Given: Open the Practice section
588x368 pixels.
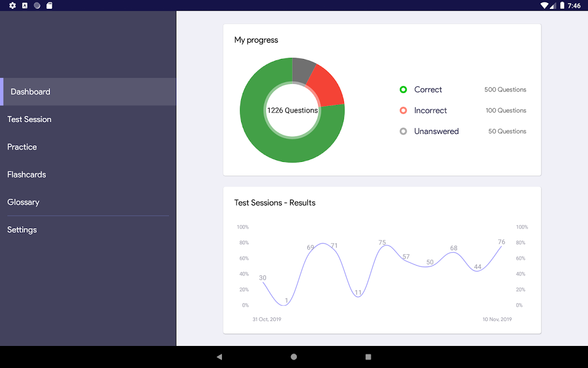Looking at the screenshot, I should 22,147.
